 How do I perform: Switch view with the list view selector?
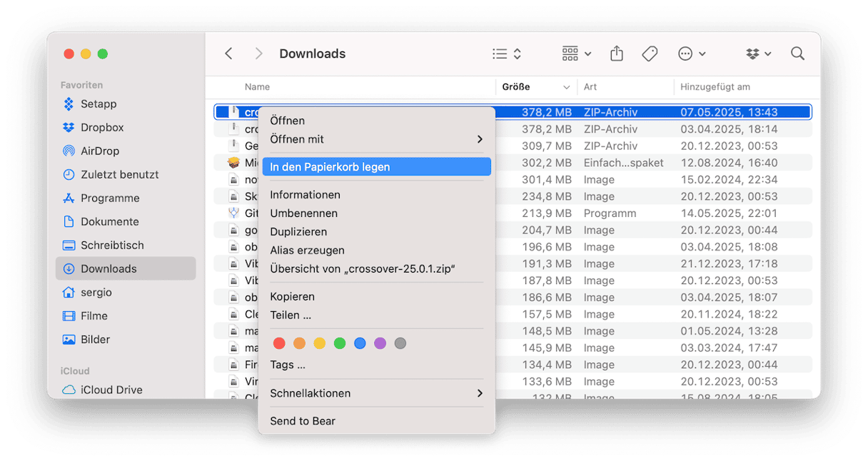[507, 54]
